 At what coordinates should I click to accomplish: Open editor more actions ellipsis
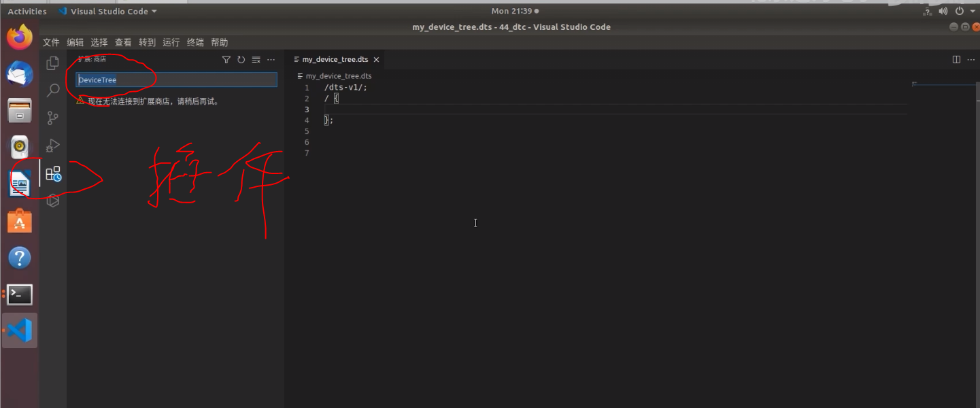(x=970, y=60)
